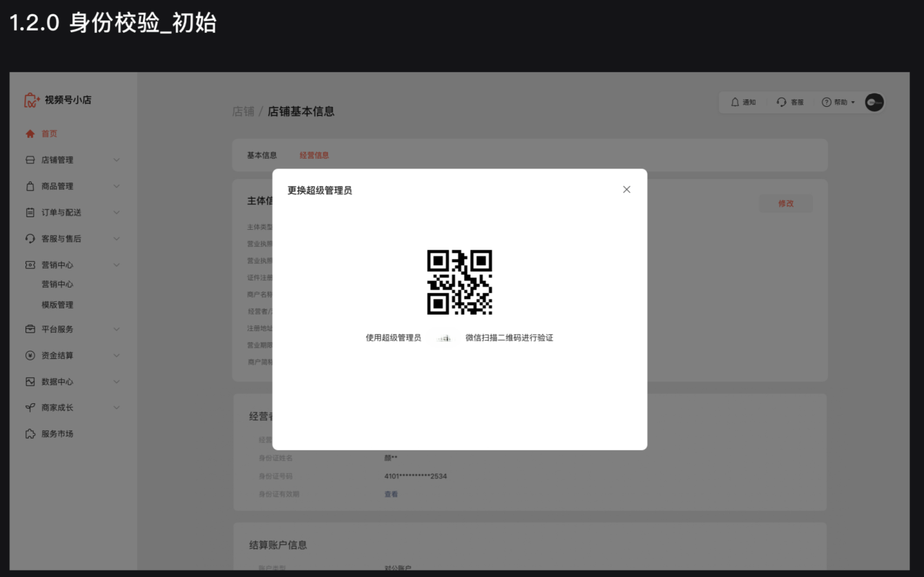Click the QR code in the dialog
The image size is (924, 577).
pyautogui.click(x=460, y=282)
